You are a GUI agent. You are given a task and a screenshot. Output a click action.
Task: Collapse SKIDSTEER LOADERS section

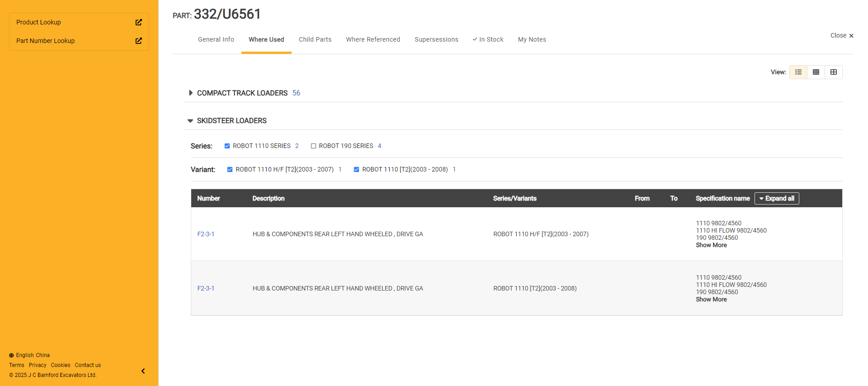click(x=190, y=121)
